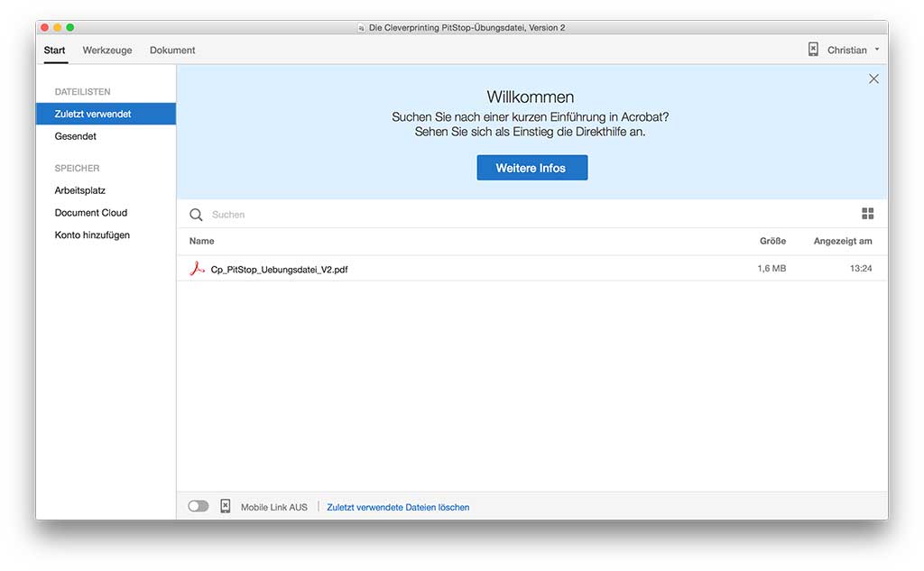Sort by the Name column header

click(x=201, y=241)
